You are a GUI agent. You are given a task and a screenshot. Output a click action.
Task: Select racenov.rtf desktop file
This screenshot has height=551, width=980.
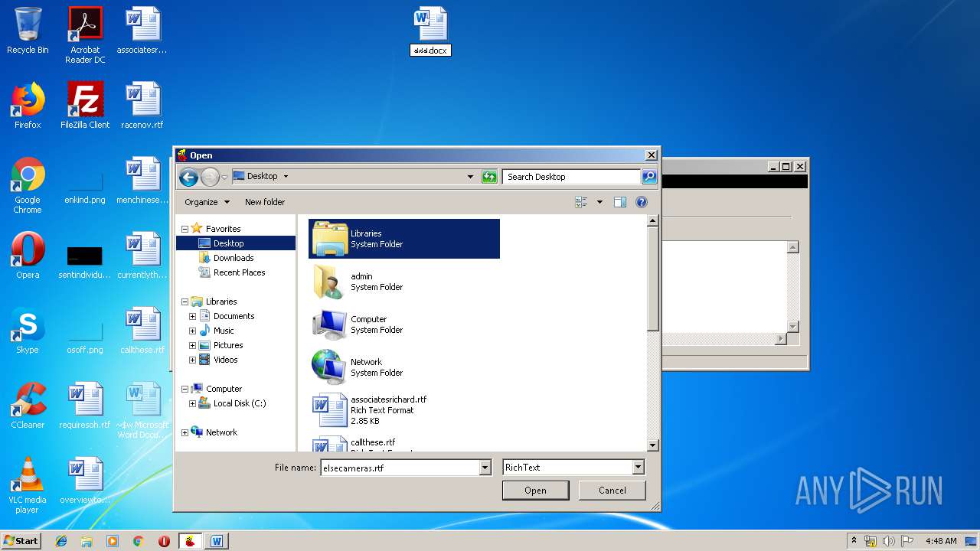142,106
